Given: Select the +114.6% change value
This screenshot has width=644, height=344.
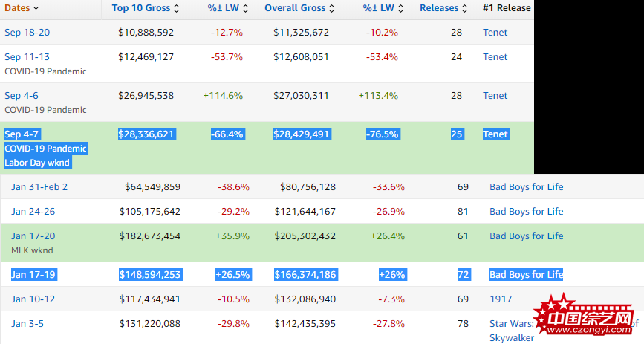Looking at the screenshot, I should (223, 96).
